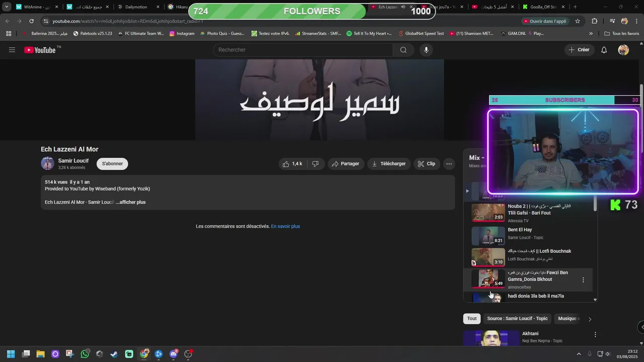Open the Chrome profile avatar

(624, 21)
